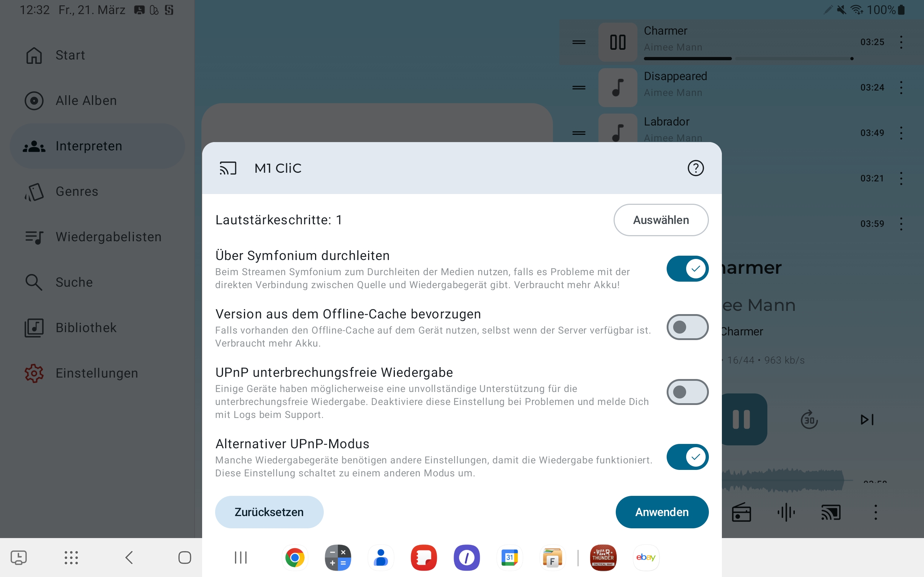Viewport: 924px width, 577px height.
Task: Enable Offline-Cache bevorzugen switch
Action: 687,327
